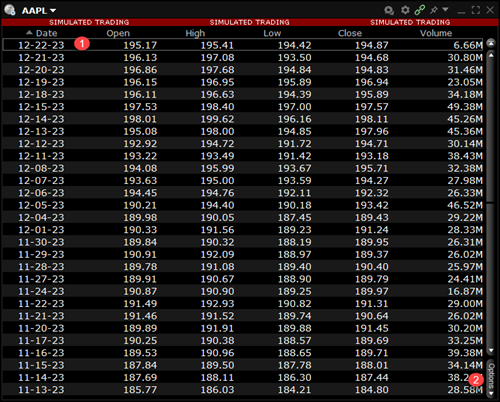Select the 12-22-23 date row

point(243,45)
